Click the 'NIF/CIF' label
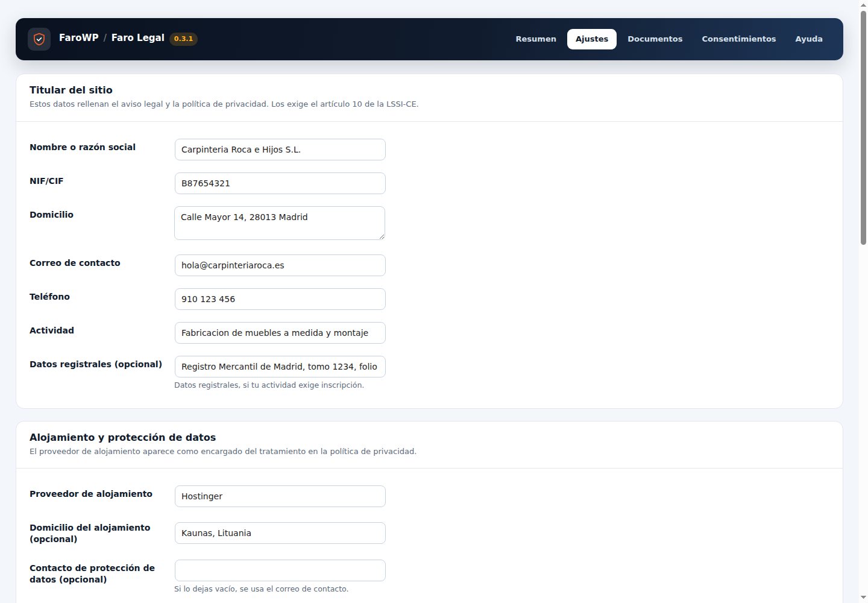The image size is (868, 603). [46, 181]
